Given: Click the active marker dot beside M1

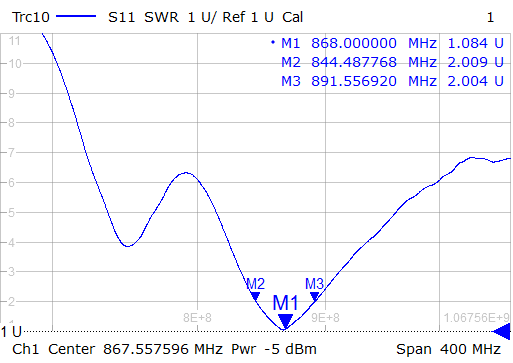Looking at the screenshot, I should pyautogui.click(x=273, y=42).
